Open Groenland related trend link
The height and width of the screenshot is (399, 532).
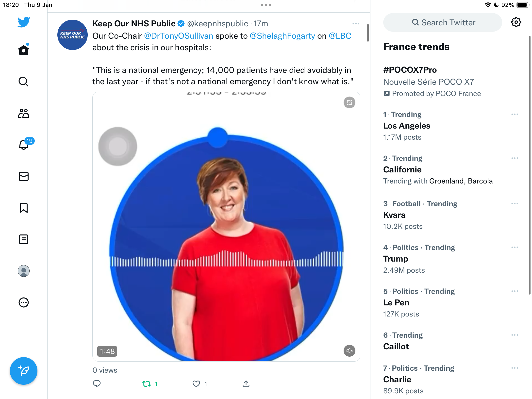(447, 181)
